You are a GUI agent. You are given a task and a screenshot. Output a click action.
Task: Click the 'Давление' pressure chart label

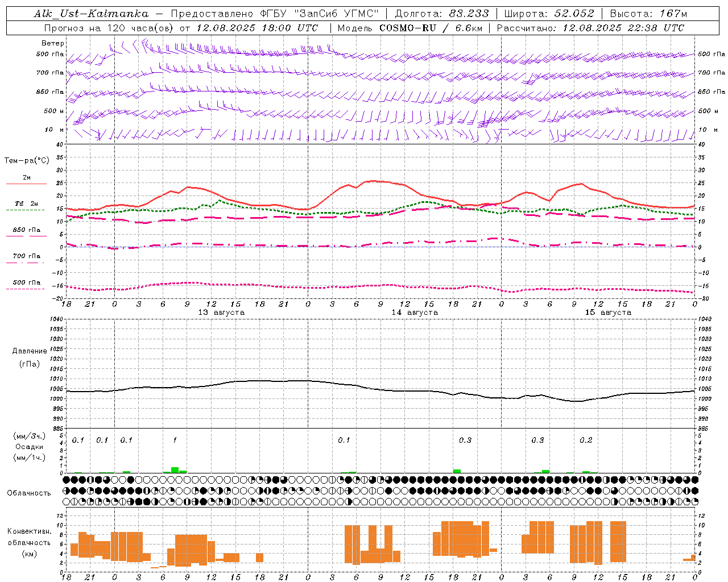(x=30, y=351)
